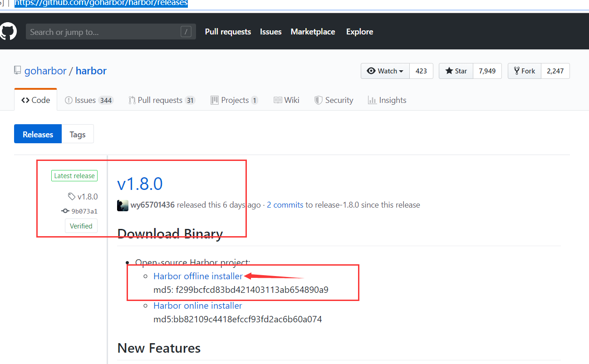Download the Harbor online installer
Viewport: 589px width, 364px height.
click(x=198, y=306)
